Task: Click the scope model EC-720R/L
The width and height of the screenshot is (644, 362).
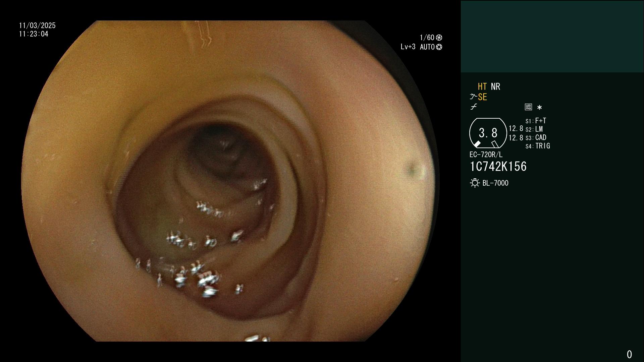Action: [486, 155]
